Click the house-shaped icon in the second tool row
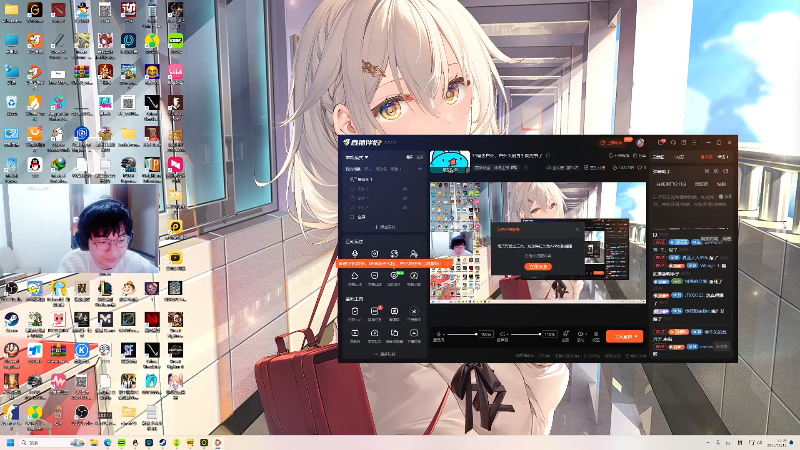The height and width of the screenshot is (450, 800). (355, 276)
